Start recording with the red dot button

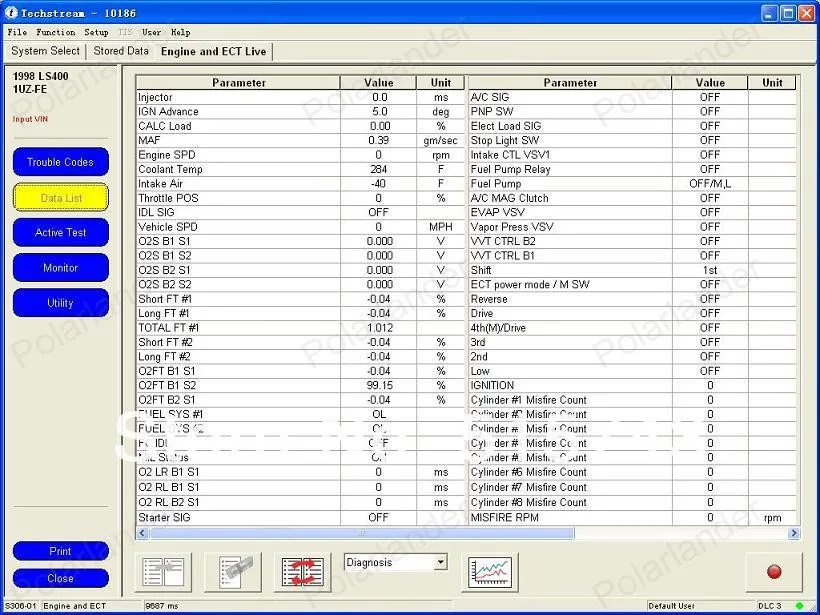[774, 572]
